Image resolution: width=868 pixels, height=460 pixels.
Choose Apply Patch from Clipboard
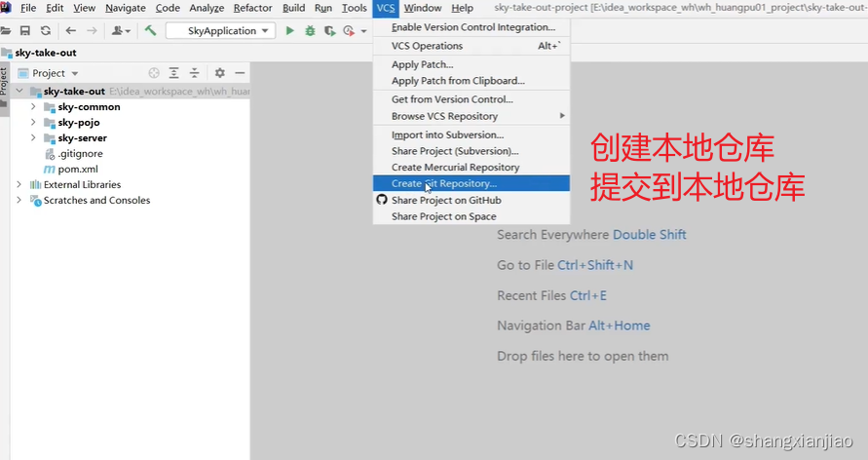point(472,81)
